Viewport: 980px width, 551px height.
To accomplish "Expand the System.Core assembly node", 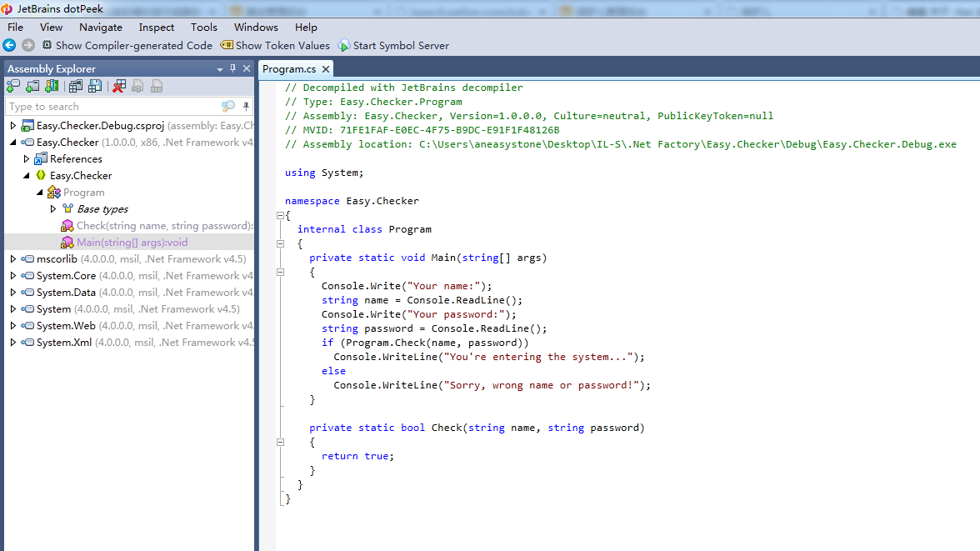I will coord(13,276).
